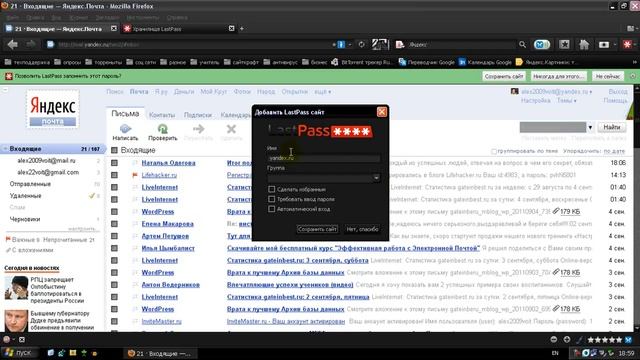Click the blue toolbar icon beside the bookmarks star
Screen dimensions: 640x360
[542, 44]
